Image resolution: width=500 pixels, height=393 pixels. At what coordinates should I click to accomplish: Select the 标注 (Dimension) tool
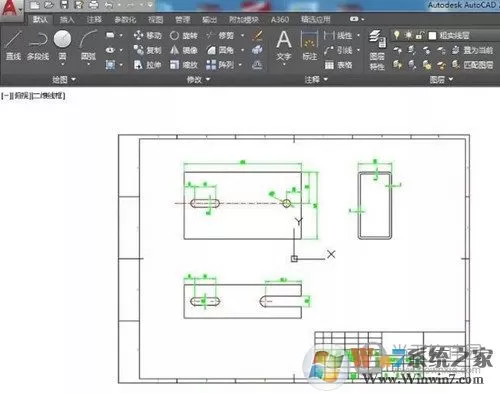click(x=309, y=46)
